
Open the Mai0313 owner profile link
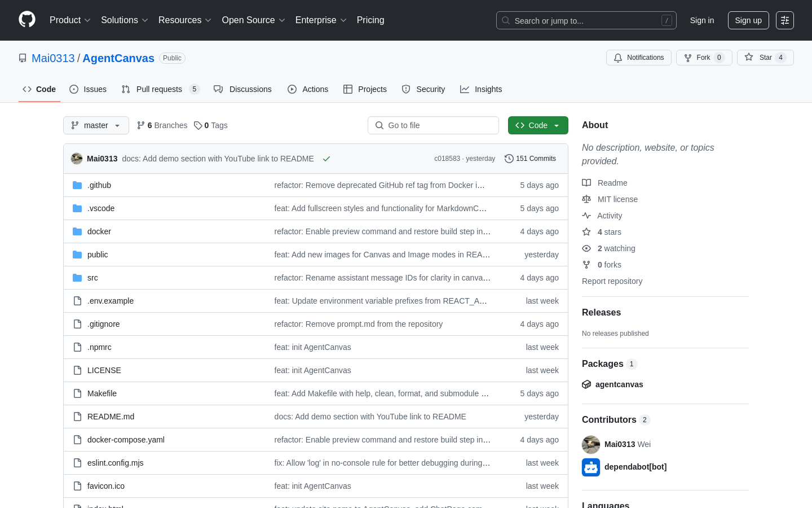click(53, 58)
